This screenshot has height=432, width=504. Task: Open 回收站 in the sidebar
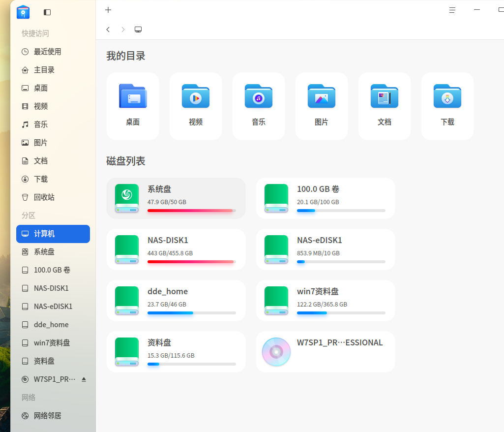[53, 197]
